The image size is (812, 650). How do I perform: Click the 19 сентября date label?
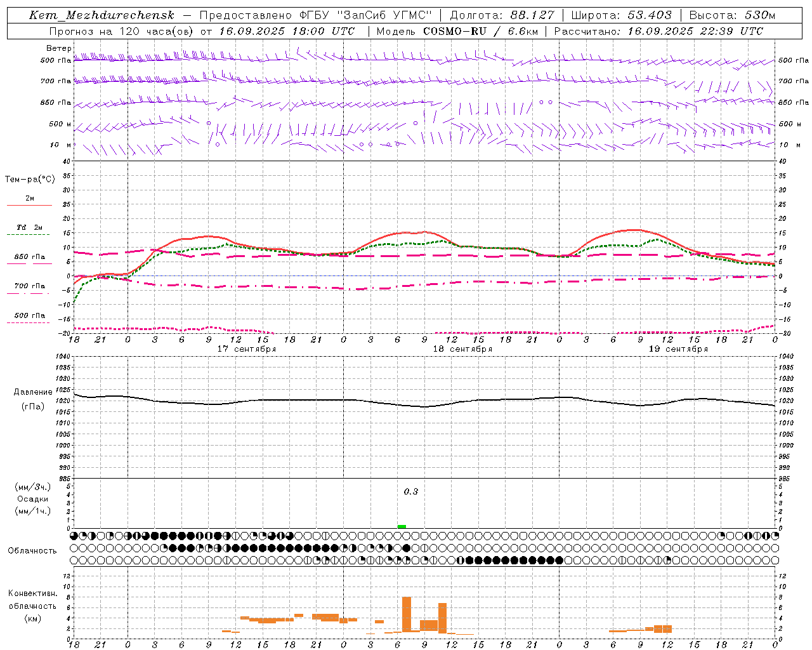click(x=678, y=349)
